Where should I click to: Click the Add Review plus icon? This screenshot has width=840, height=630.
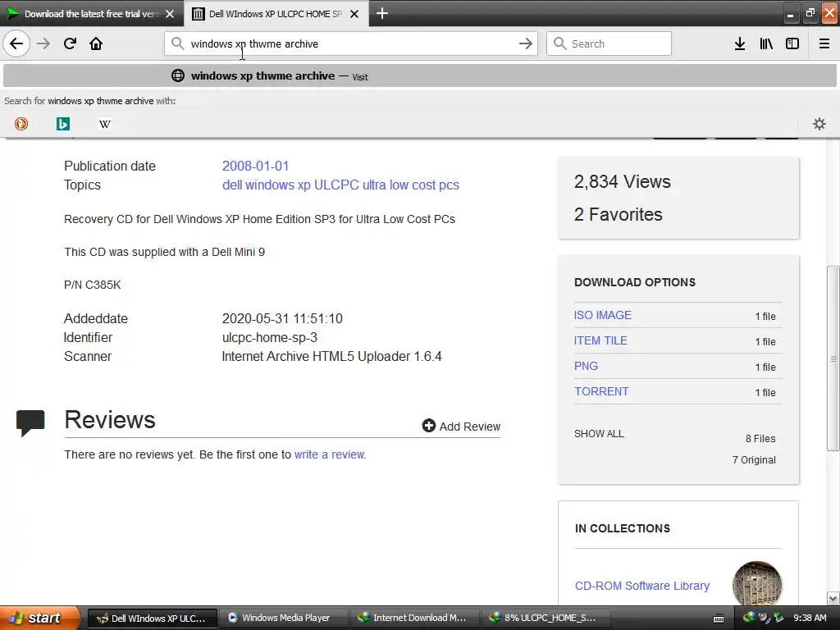pos(428,426)
